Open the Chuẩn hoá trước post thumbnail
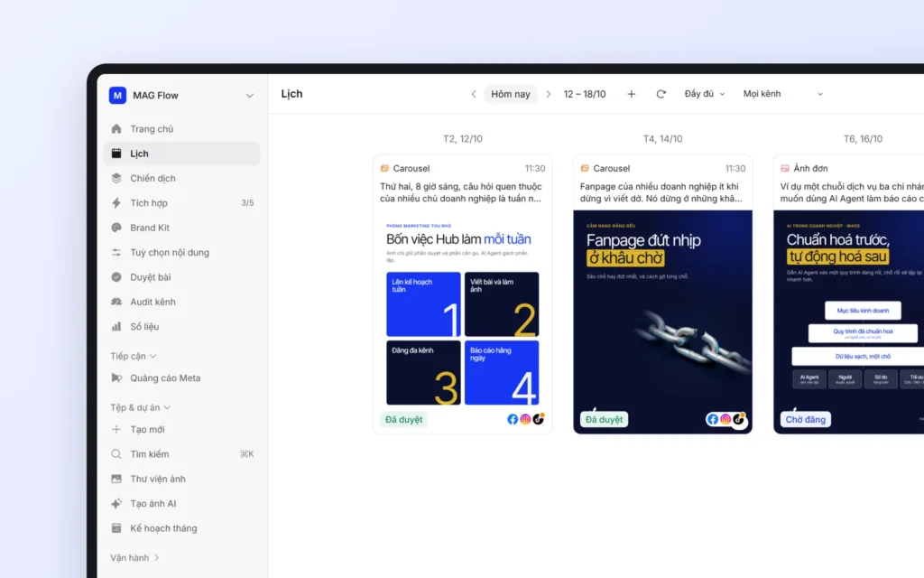Screen dimensions: 924x578 848,322
